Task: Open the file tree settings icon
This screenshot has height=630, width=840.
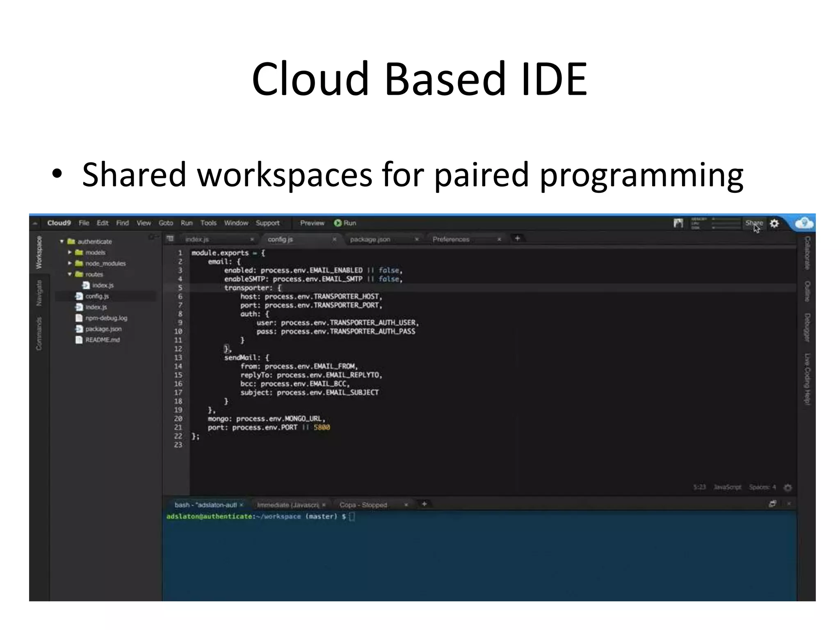Action: pos(153,237)
